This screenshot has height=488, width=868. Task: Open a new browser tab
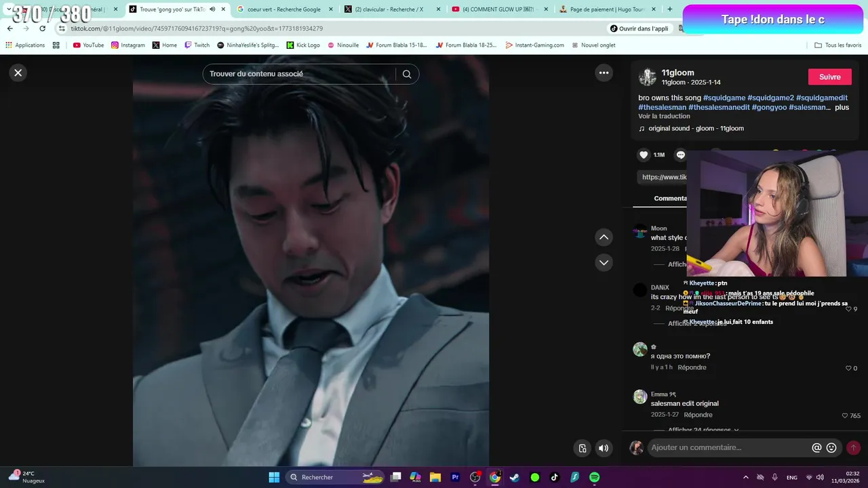coord(670,9)
